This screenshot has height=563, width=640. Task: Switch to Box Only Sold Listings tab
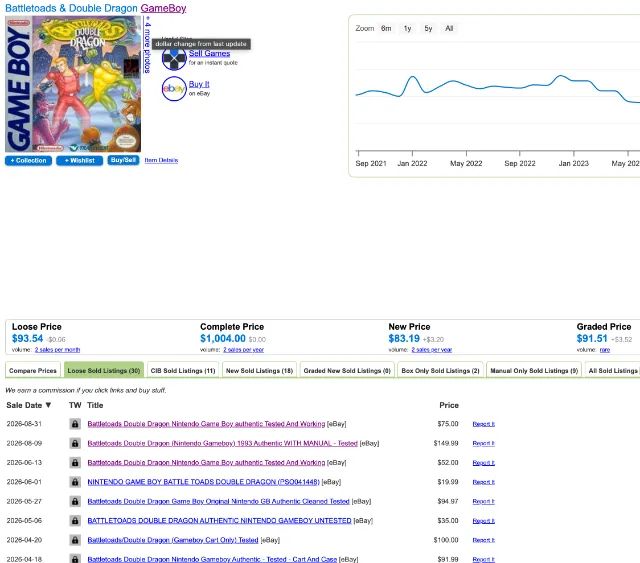point(440,370)
